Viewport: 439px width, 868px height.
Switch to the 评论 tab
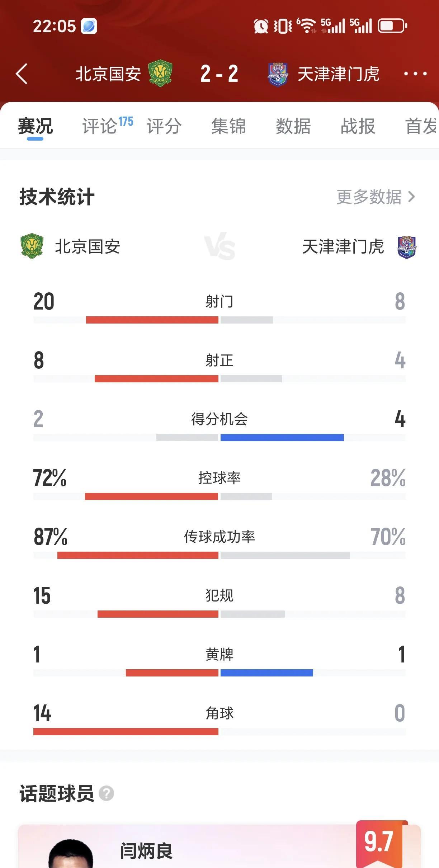pos(100,126)
